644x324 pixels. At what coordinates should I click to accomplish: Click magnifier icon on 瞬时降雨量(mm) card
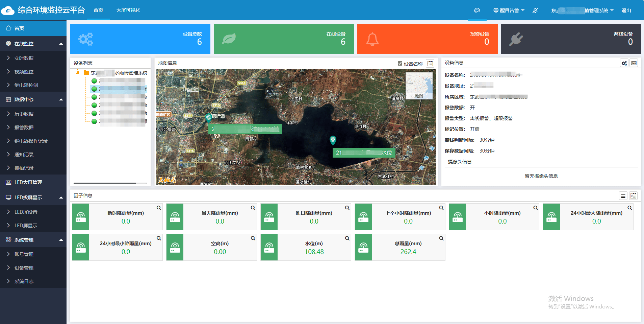click(159, 208)
